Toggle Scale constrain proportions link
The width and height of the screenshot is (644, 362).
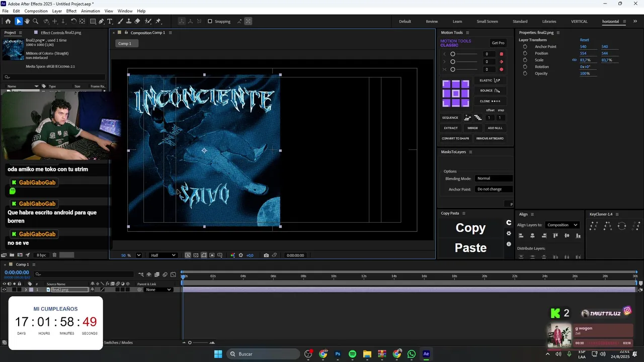pos(574,60)
